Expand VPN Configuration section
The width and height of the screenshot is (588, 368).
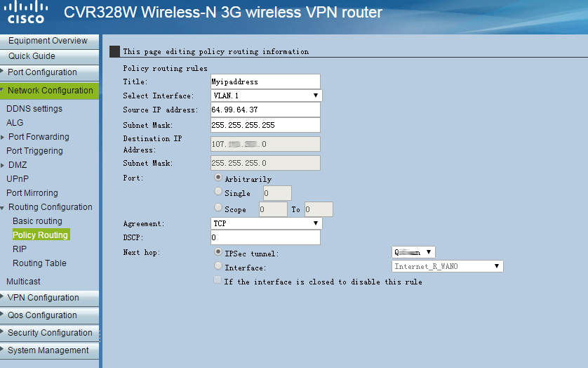(49, 298)
